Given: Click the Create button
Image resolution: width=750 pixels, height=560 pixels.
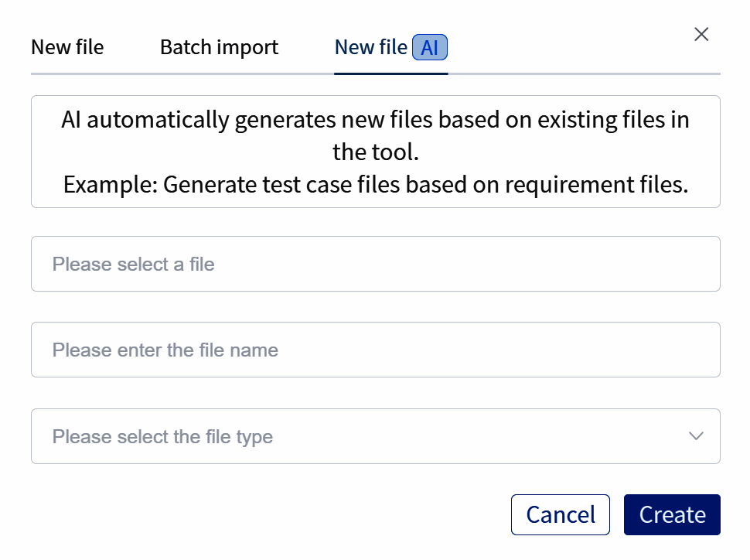Looking at the screenshot, I should point(672,515).
